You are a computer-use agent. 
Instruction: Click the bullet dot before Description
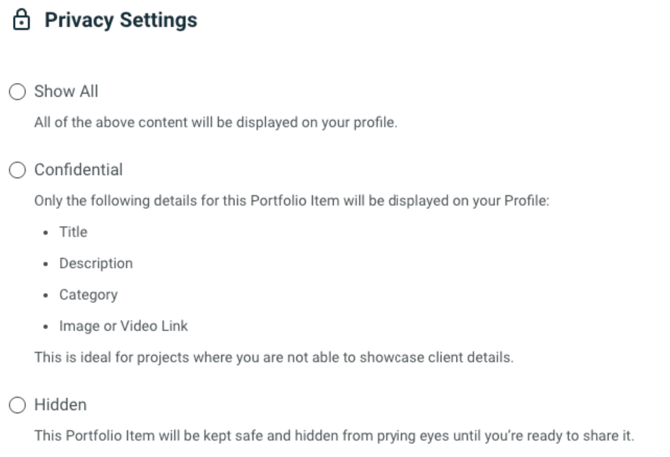(46, 264)
